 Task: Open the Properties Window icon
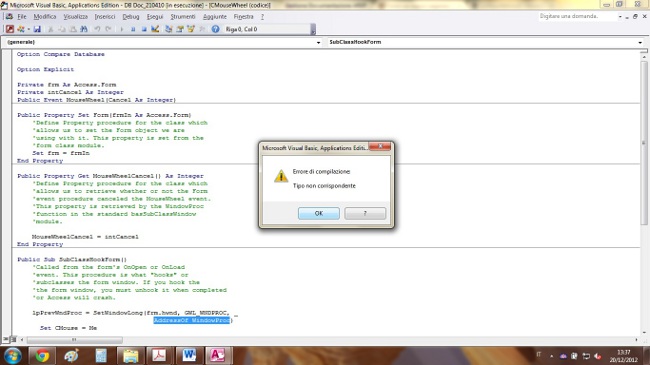coord(179,29)
